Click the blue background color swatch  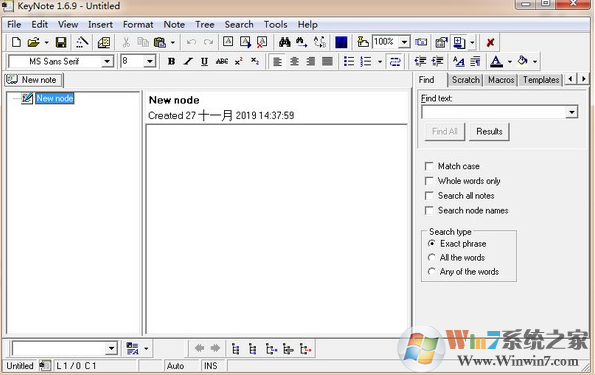click(341, 42)
